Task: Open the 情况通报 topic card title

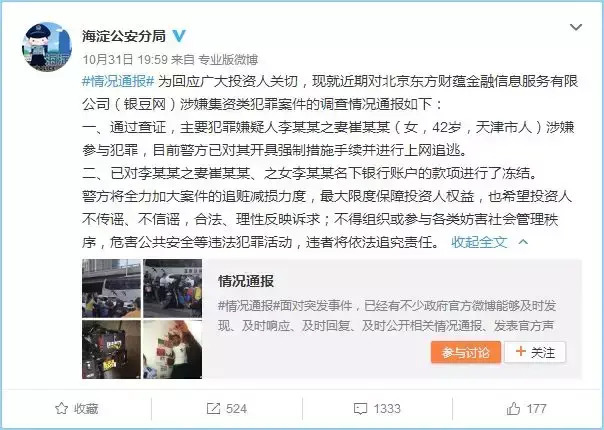Action: pos(246,281)
